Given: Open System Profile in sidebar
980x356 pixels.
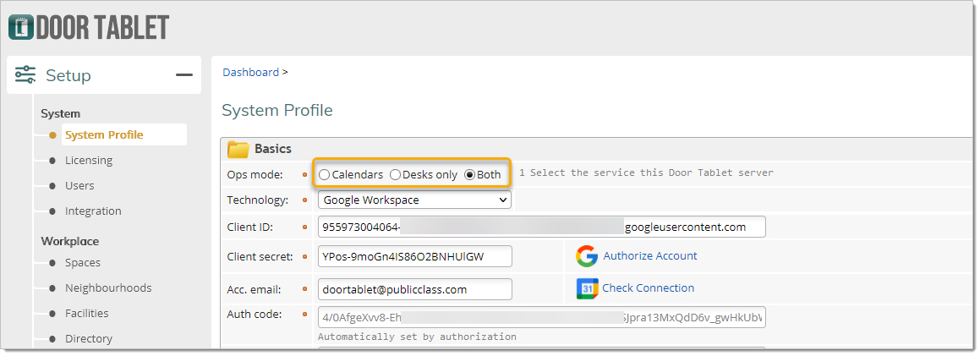Looking at the screenshot, I should point(104,135).
